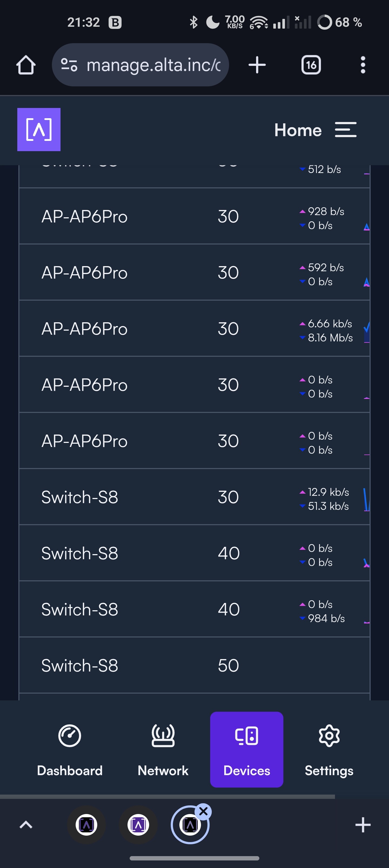
Task: Open site settings icon in address bar
Action: pos(69,65)
